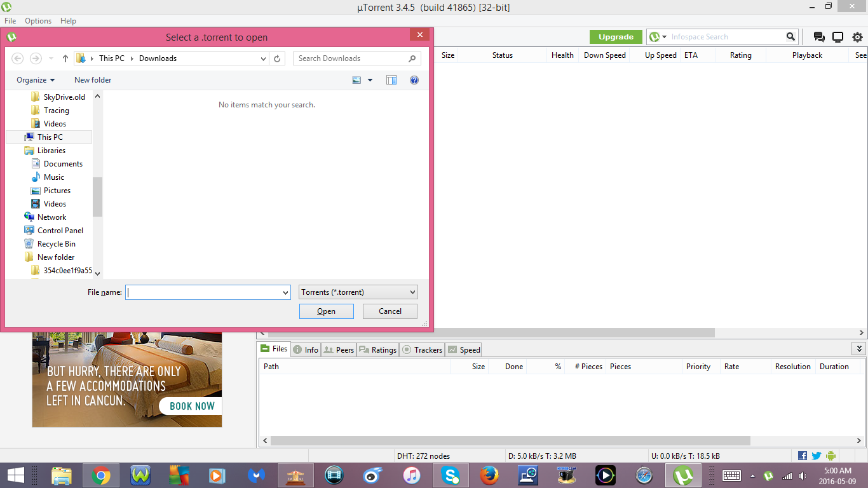The width and height of the screenshot is (868, 488).
Task: Open the Help menu
Action: point(68,21)
